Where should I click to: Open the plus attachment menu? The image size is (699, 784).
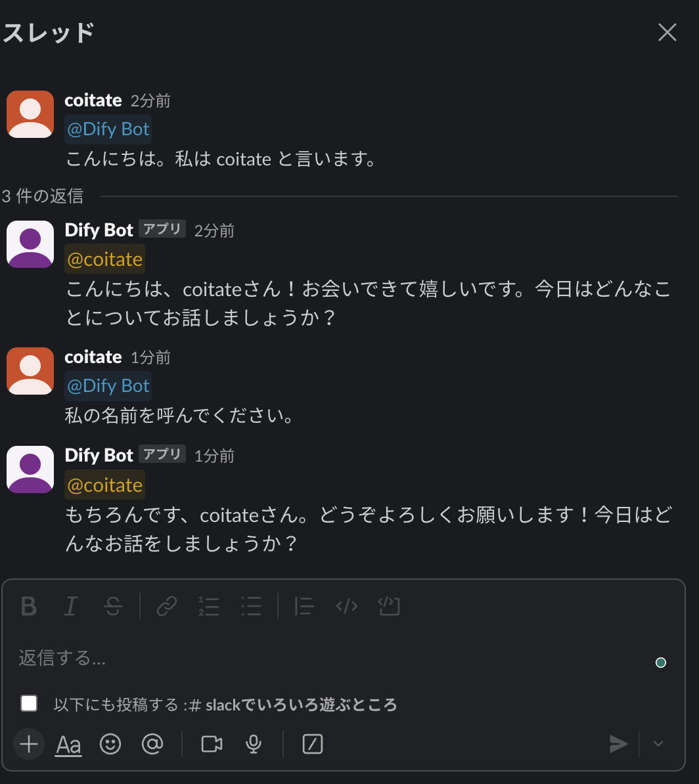pos(28,744)
